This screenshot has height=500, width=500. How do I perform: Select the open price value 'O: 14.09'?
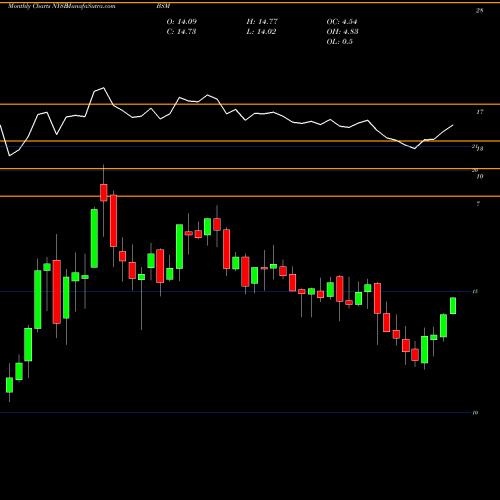coord(182,22)
